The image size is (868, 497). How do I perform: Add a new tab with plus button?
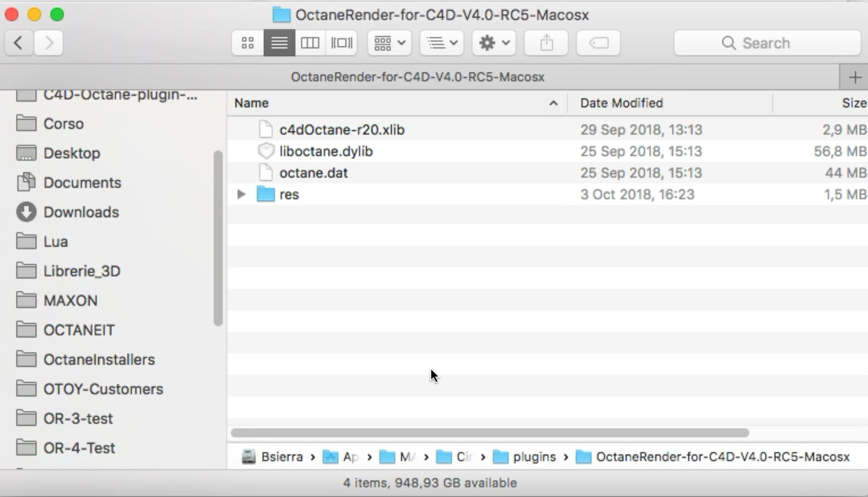[x=855, y=77]
